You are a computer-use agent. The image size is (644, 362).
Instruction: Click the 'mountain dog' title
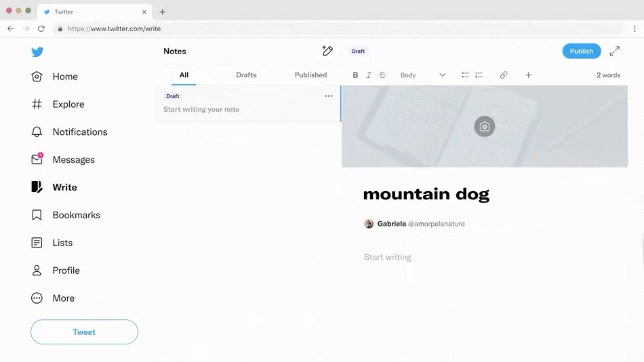[426, 194]
